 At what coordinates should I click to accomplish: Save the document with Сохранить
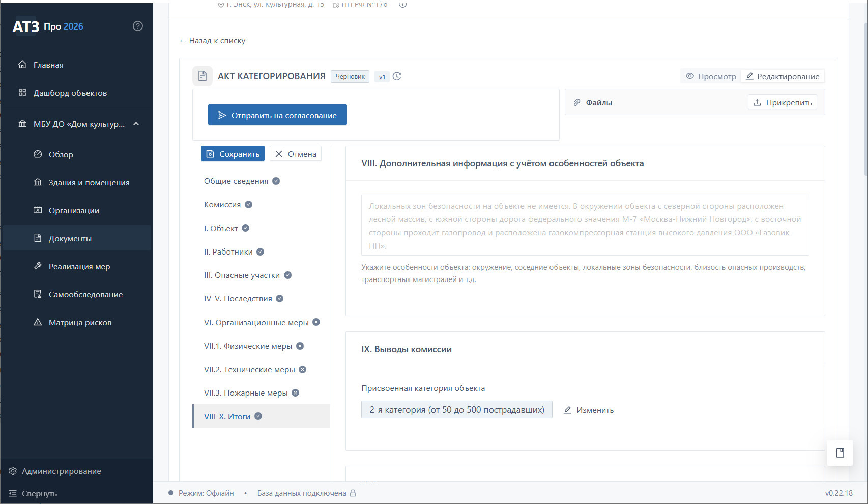pyautogui.click(x=233, y=154)
